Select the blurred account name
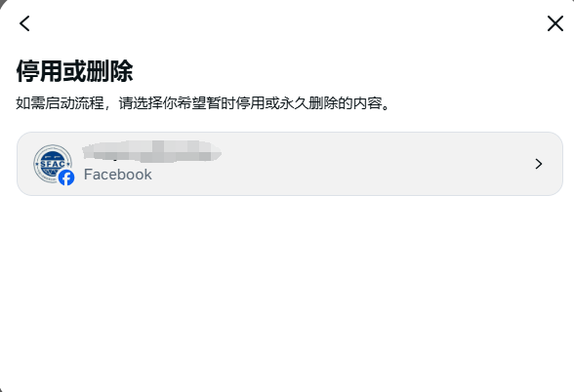The image size is (574, 392). 152,151
